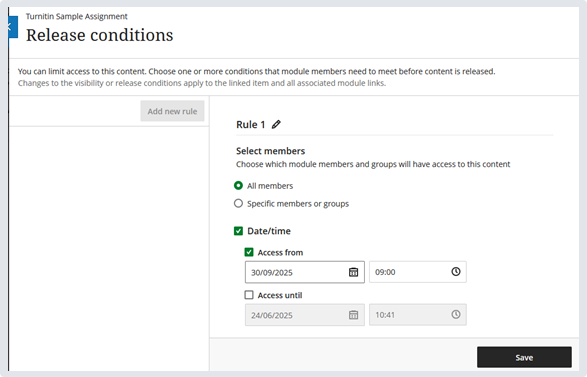Toggle the Access from checkbox

point(249,252)
